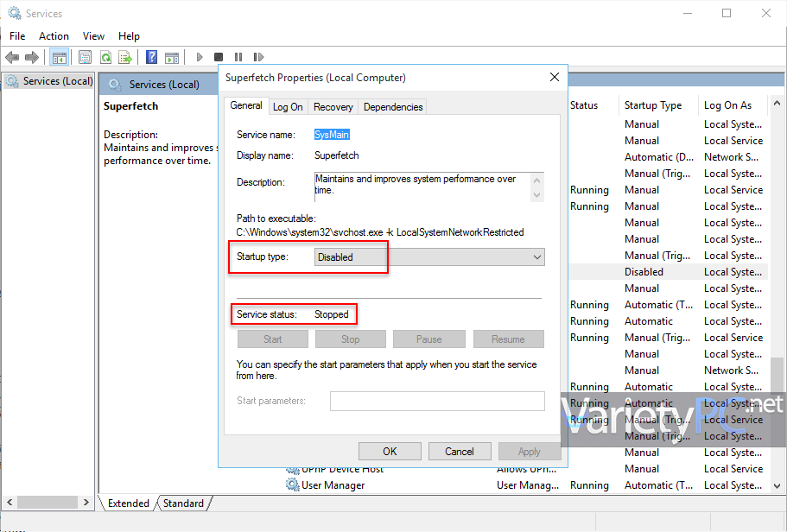Toggle the Show/Hide Console Tree icon
Image resolution: width=787 pixels, height=532 pixels.
point(60,57)
